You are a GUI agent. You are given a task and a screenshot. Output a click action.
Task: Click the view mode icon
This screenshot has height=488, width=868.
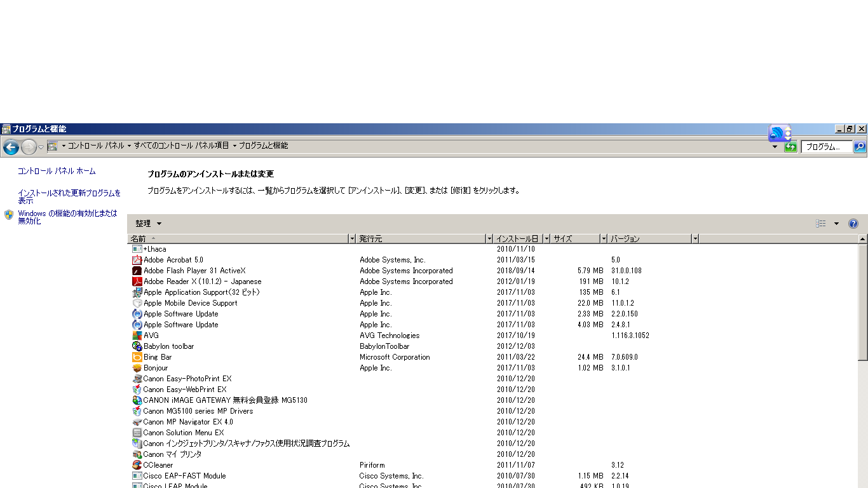tap(821, 224)
